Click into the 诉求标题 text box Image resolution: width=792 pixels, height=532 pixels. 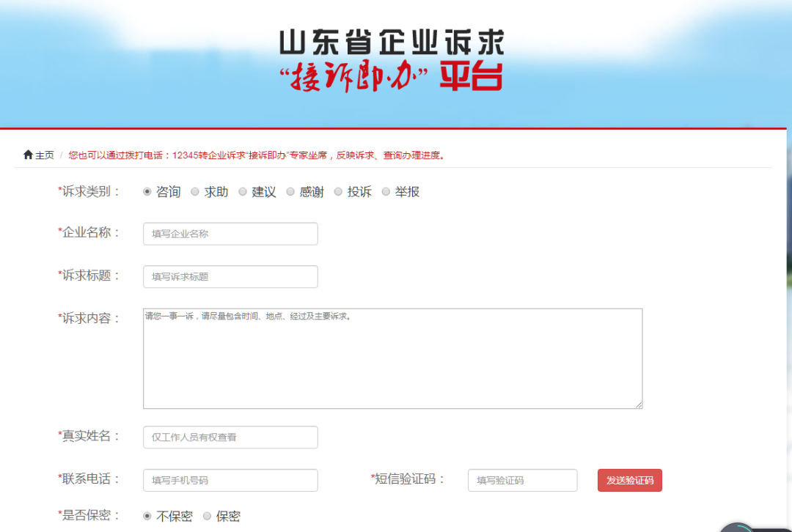[230, 276]
